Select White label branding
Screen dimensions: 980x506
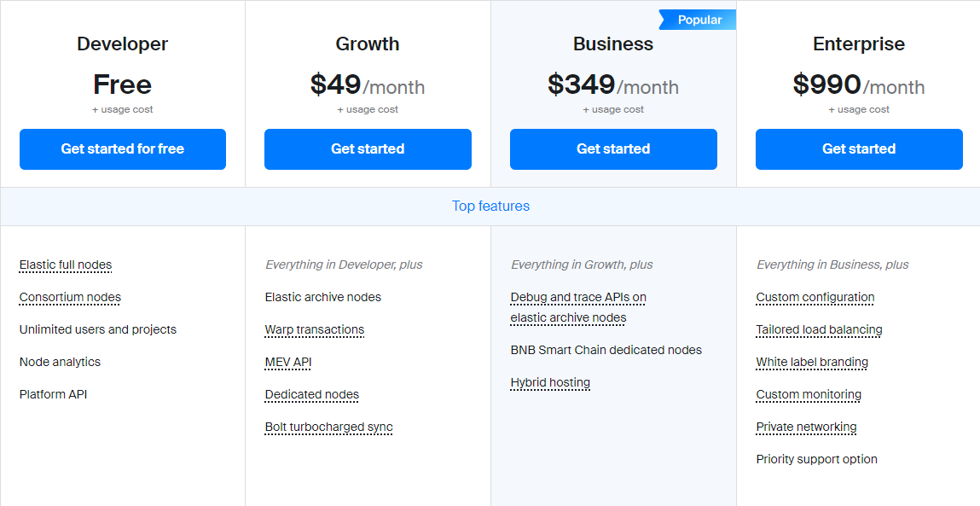[x=812, y=362]
